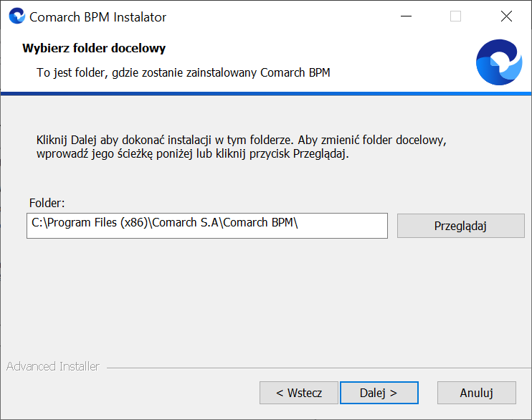The height and width of the screenshot is (420, 532).
Task: Minimize the installer window
Action: tap(406, 16)
